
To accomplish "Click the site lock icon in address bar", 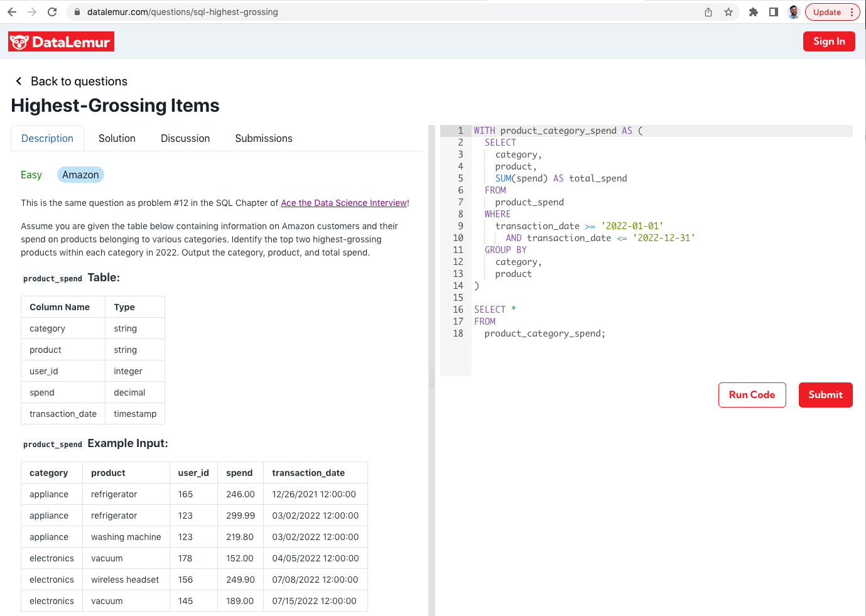I will 77,12.
